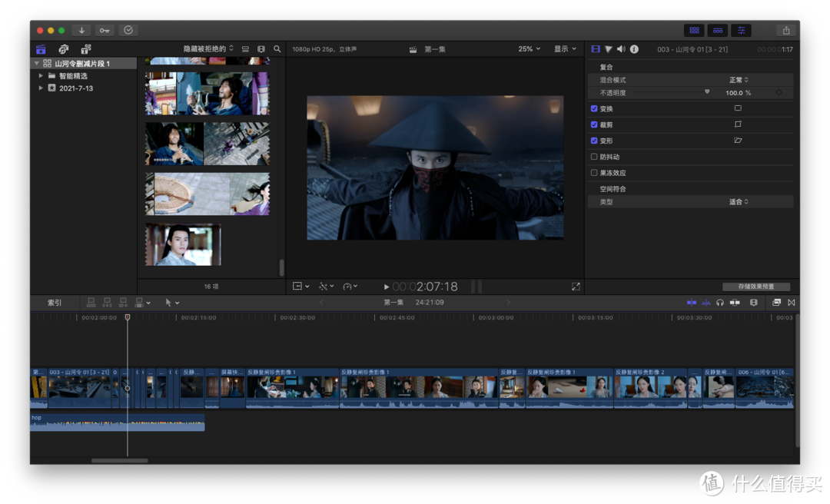Open titles and generators sidebar icon

(86, 49)
